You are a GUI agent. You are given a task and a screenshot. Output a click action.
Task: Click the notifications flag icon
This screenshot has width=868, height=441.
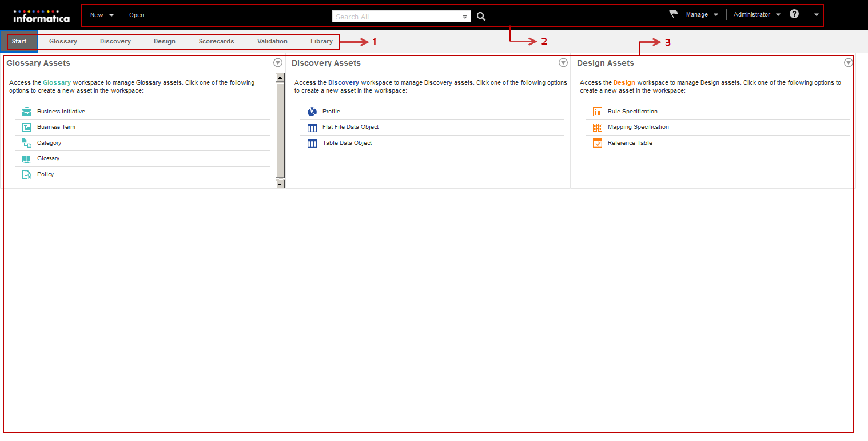tap(673, 14)
